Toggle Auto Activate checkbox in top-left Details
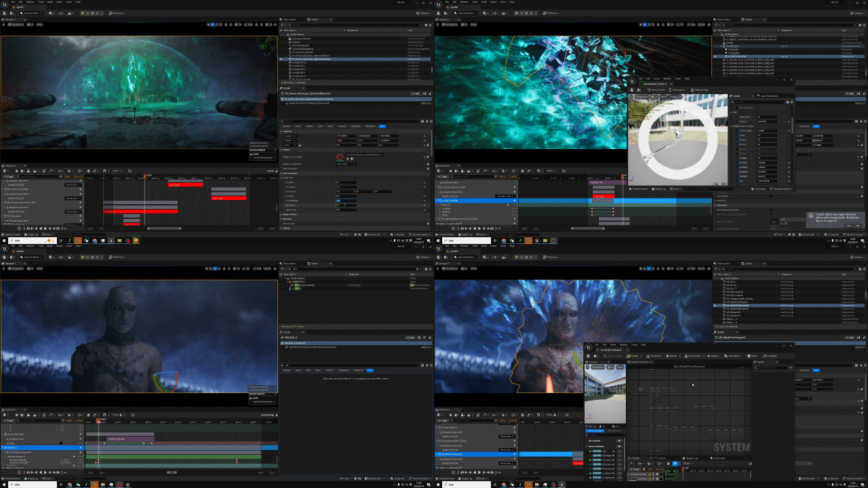This screenshot has width=868, height=488. [338, 223]
